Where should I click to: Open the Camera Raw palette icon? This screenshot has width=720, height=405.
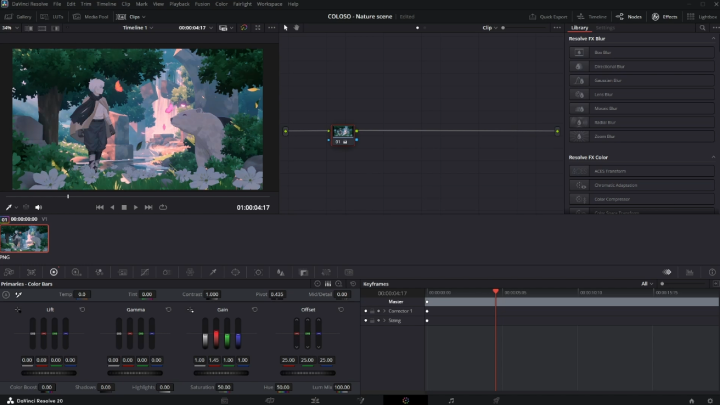(x=9, y=272)
